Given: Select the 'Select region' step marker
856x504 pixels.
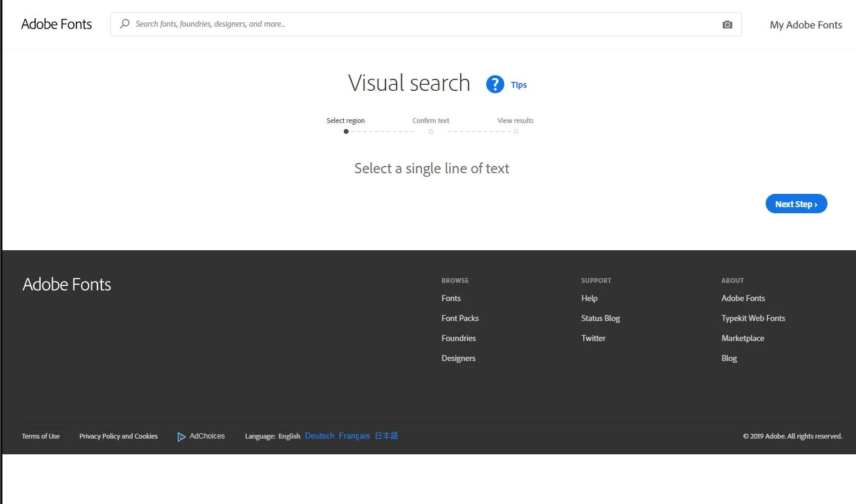Looking at the screenshot, I should tap(346, 131).
